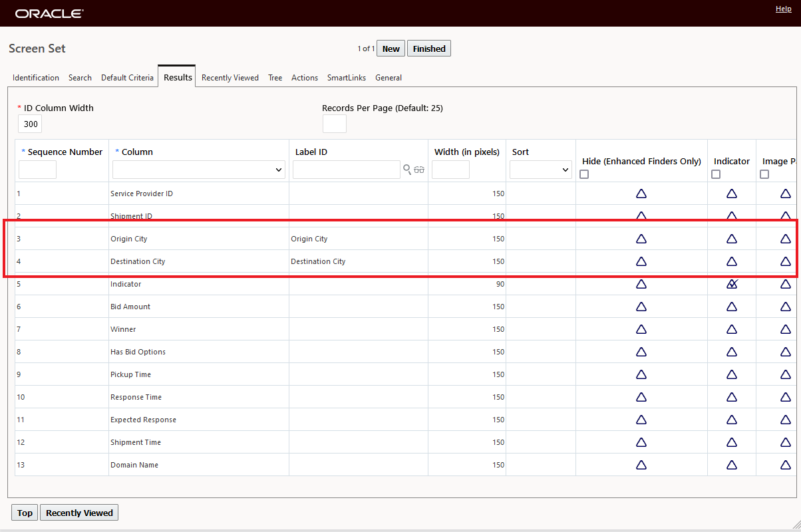801x532 pixels.
Task: Click Hide triangle icon in Response Time row
Action: tap(641, 397)
